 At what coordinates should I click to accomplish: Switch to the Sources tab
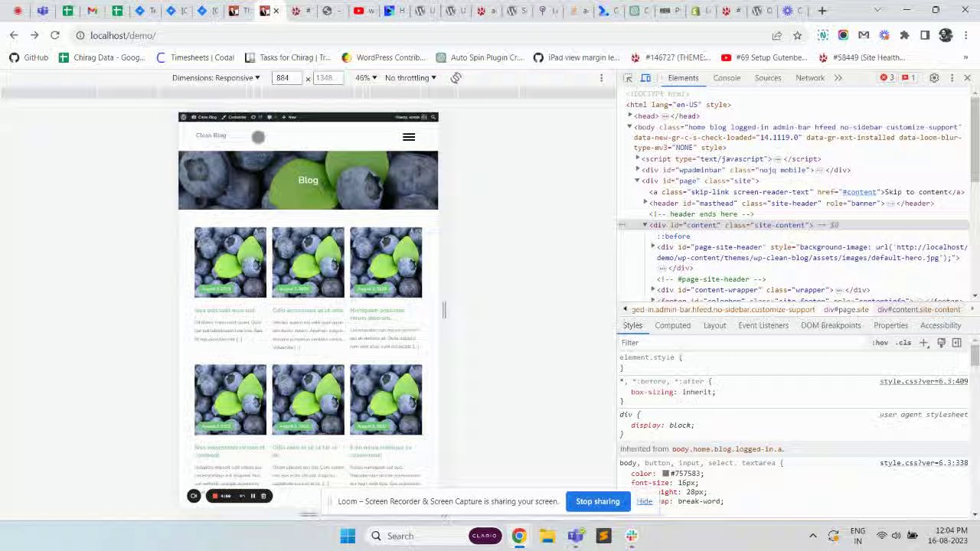pyautogui.click(x=768, y=78)
